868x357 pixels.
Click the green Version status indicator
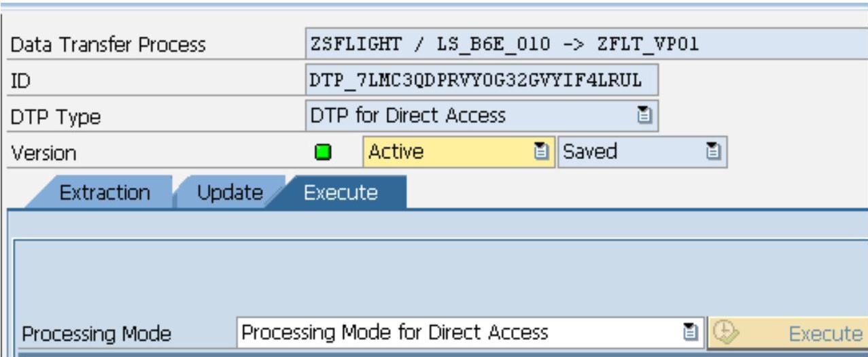[323, 152]
